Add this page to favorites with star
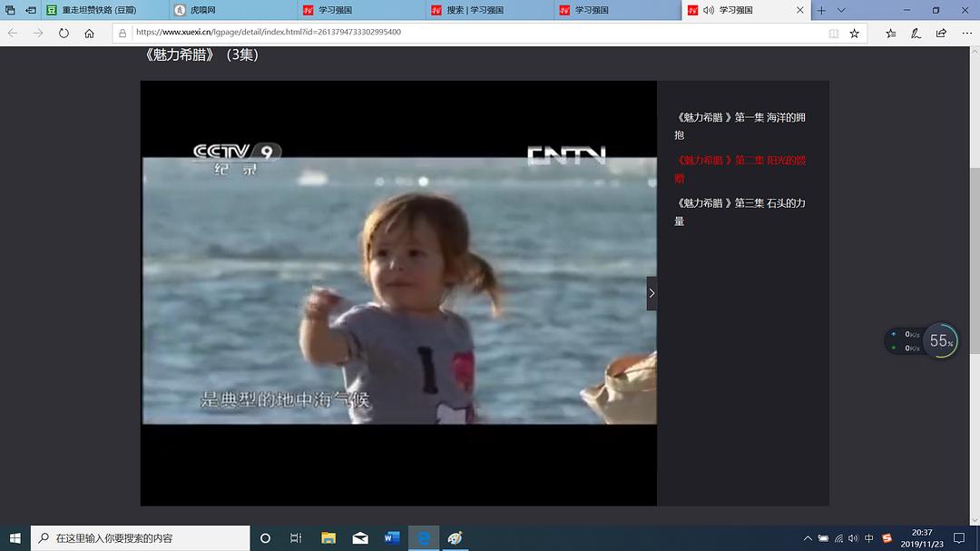The width and height of the screenshot is (980, 551). click(x=854, y=33)
